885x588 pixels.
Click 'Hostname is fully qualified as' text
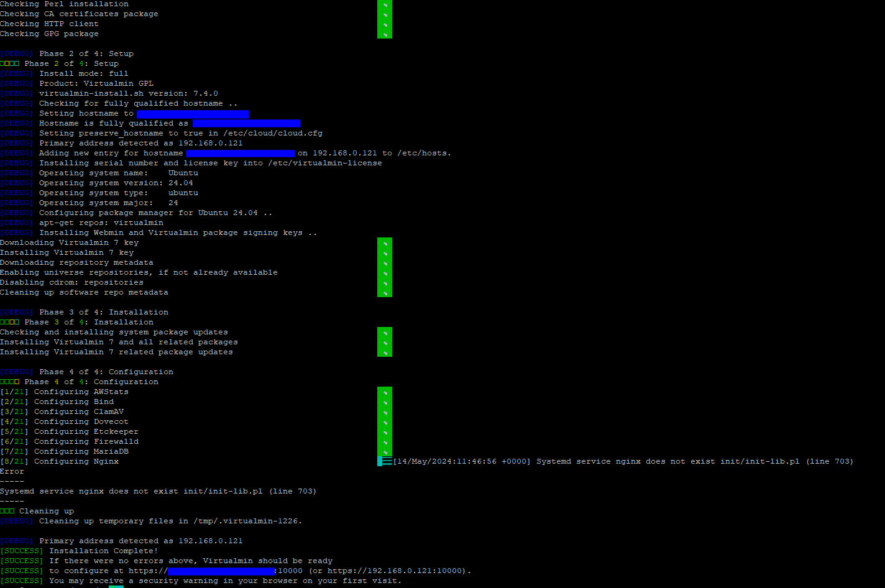(114, 123)
